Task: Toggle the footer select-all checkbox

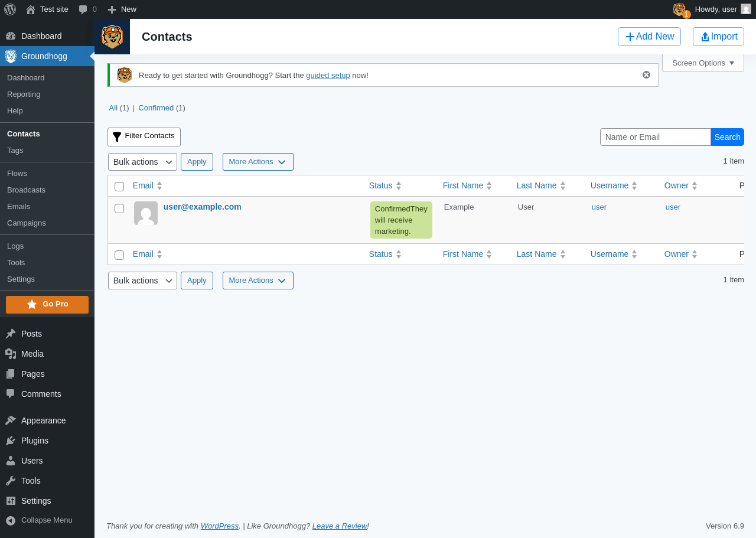Action: [x=119, y=255]
